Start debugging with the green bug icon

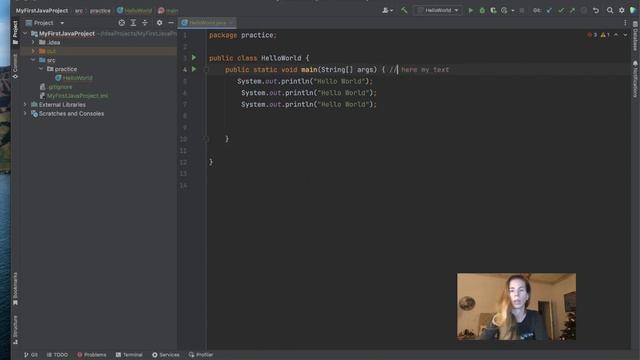[482, 10]
